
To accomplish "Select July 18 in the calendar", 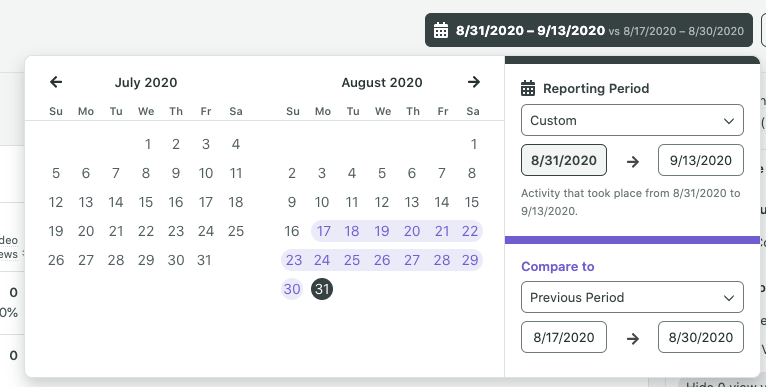I will pyautogui.click(x=236, y=202).
